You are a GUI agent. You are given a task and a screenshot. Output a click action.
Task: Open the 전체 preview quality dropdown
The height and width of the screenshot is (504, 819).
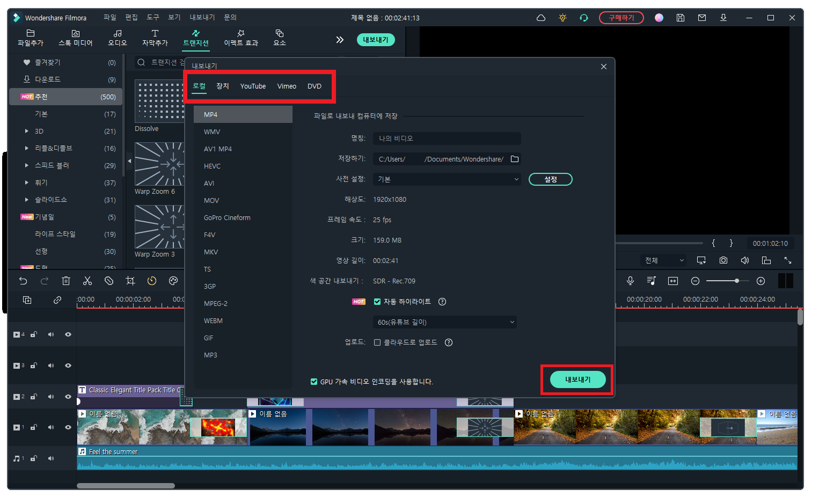pos(664,260)
